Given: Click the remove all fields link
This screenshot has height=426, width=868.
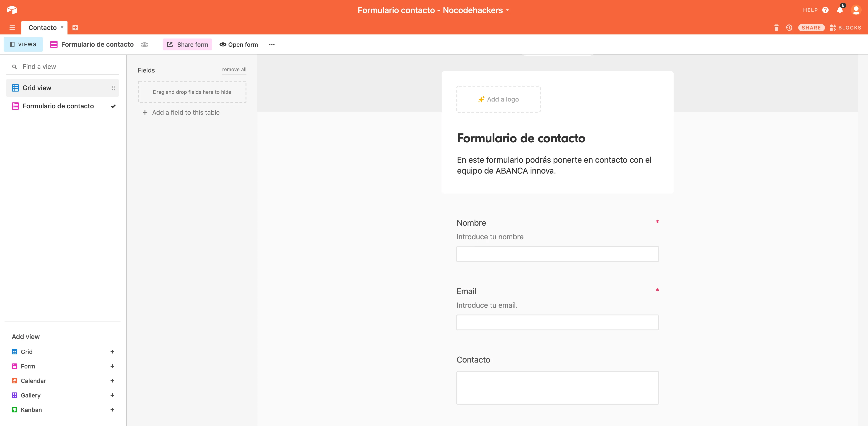Looking at the screenshot, I should click(234, 69).
